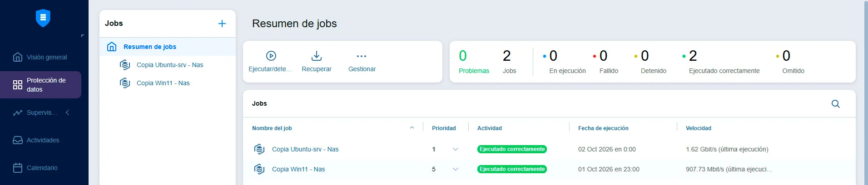Click speed value 1.62 Gbit/s

(x=727, y=149)
